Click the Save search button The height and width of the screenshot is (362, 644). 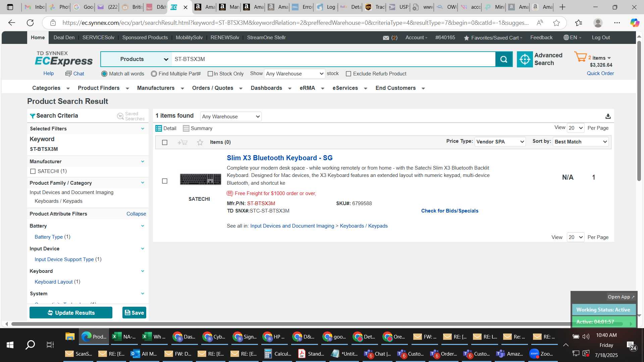(134, 313)
